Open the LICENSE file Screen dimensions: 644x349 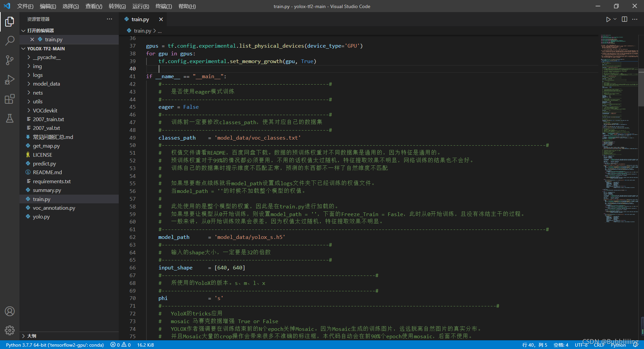(x=69, y=155)
